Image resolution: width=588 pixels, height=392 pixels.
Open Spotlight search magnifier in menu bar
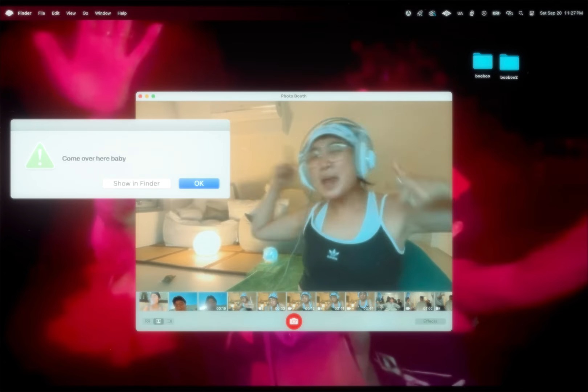[x=521, y=13]
